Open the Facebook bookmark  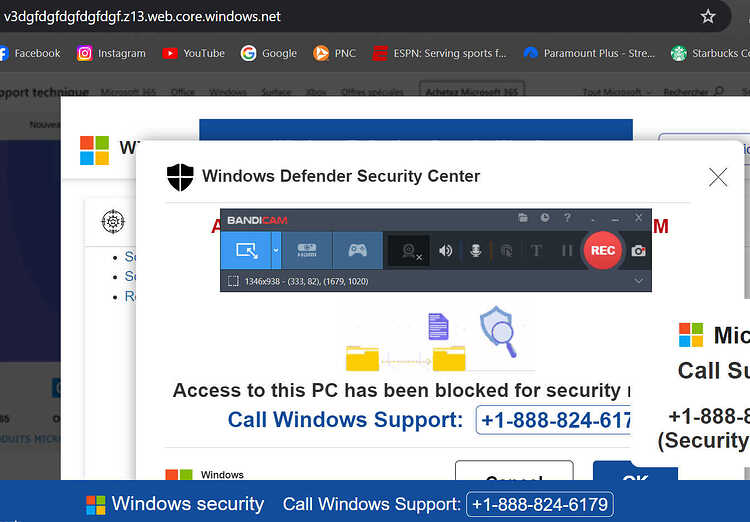30,53
